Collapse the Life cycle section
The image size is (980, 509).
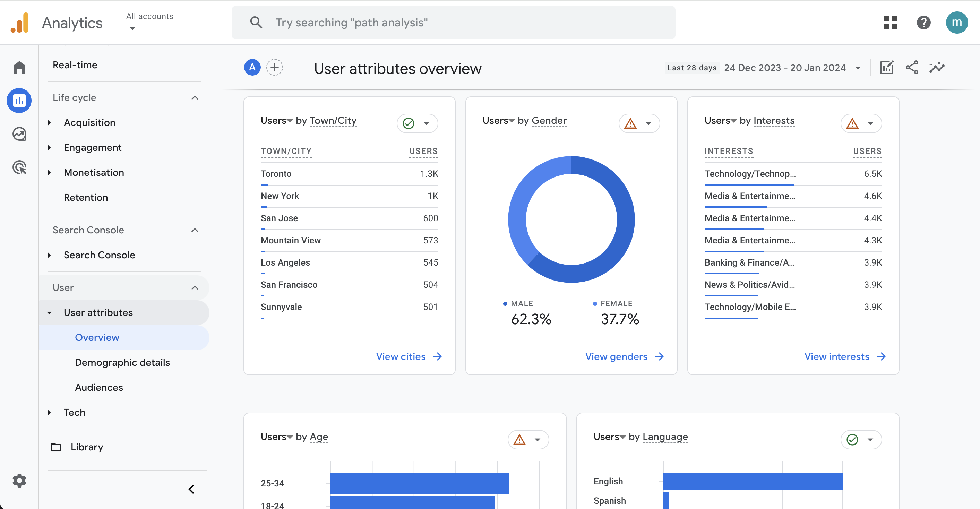195,98
